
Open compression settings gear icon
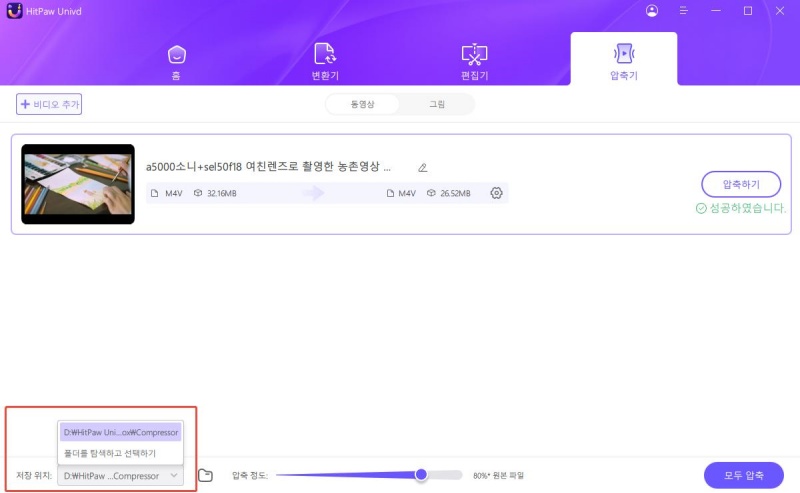click(496, 193)
